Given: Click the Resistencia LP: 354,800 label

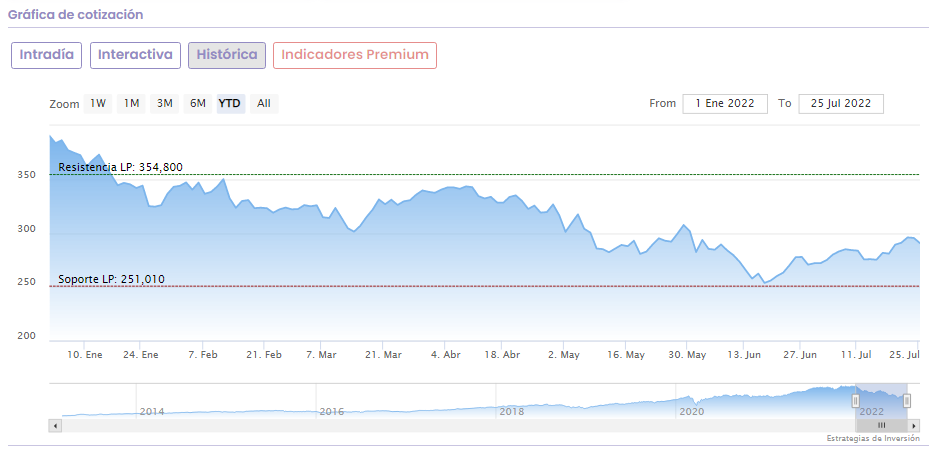Looking at the screenshot, I should click(121, 167).
